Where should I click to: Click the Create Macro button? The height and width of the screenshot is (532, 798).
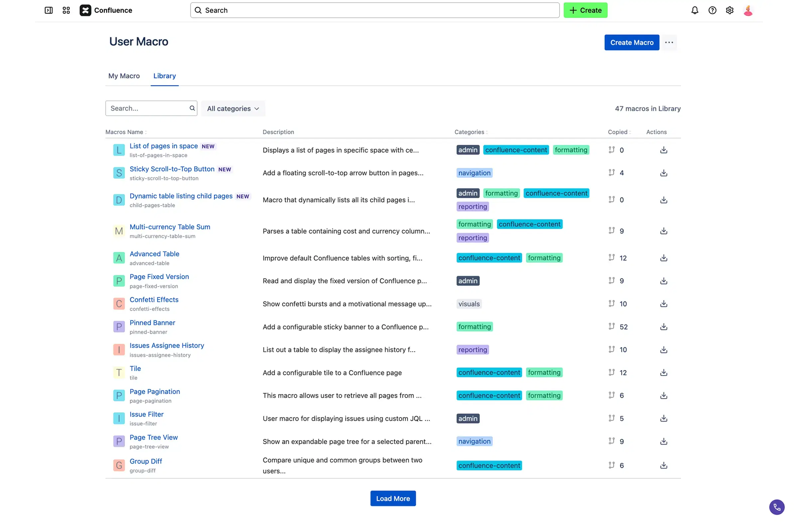tap(632, 43)
